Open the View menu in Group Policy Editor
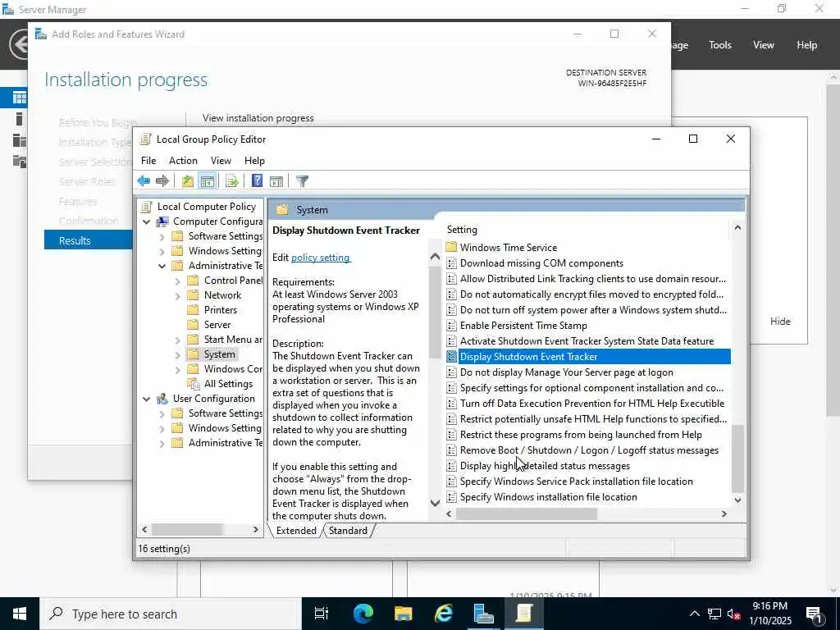840x630 pixels. (x=221, y=161)
